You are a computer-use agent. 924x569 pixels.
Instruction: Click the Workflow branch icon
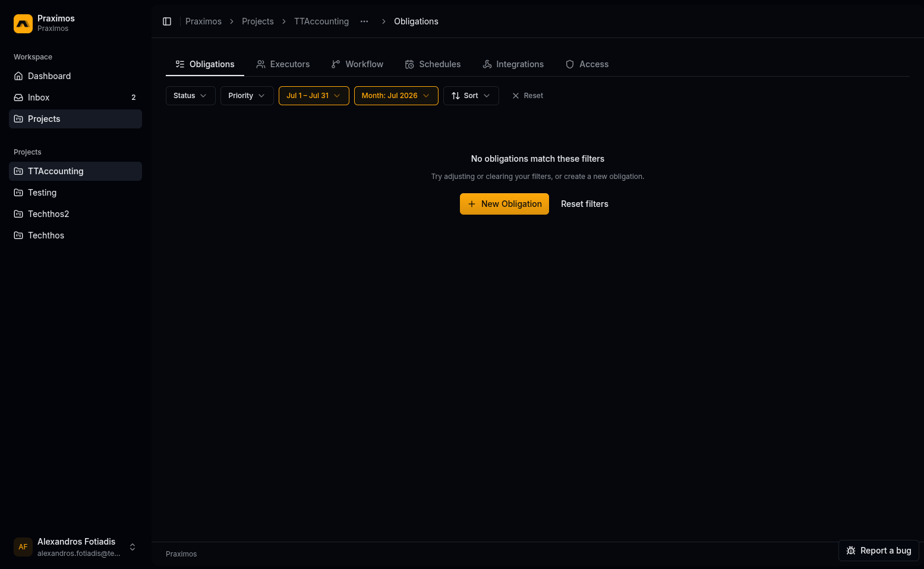(336, 64)
